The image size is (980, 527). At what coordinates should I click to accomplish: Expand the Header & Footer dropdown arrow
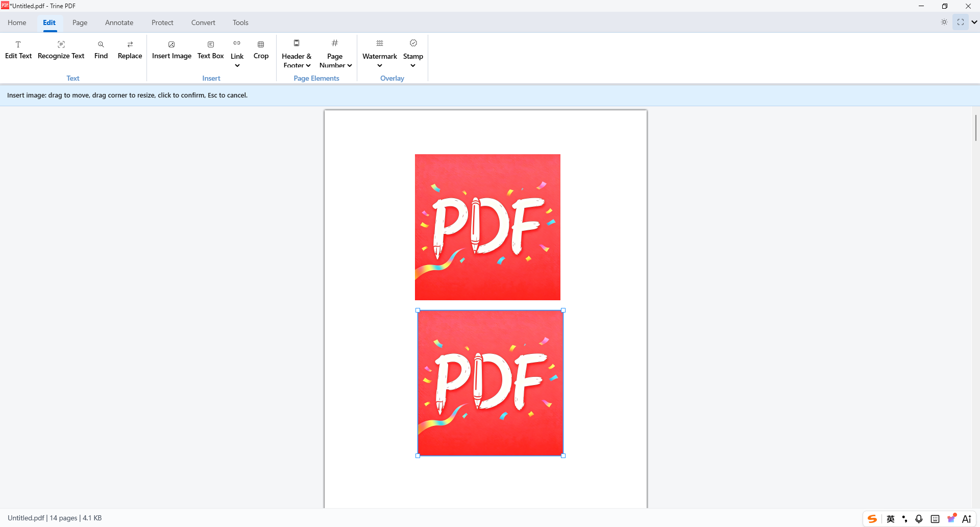click(308, 65)
